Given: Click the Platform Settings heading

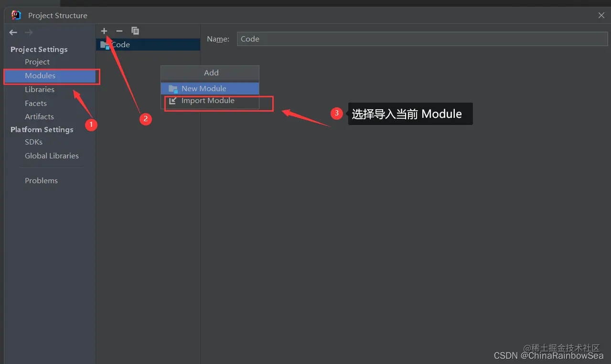Looking at the screenshot, I should coord(42,130).
